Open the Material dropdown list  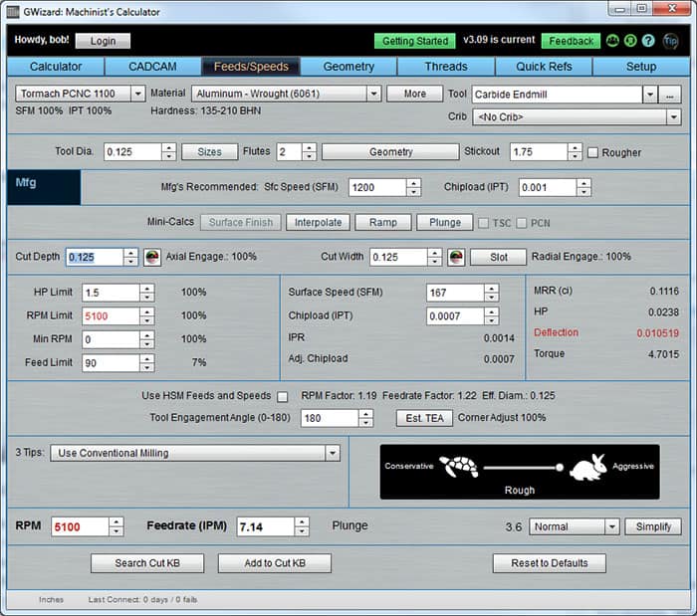tap(373, 94)
